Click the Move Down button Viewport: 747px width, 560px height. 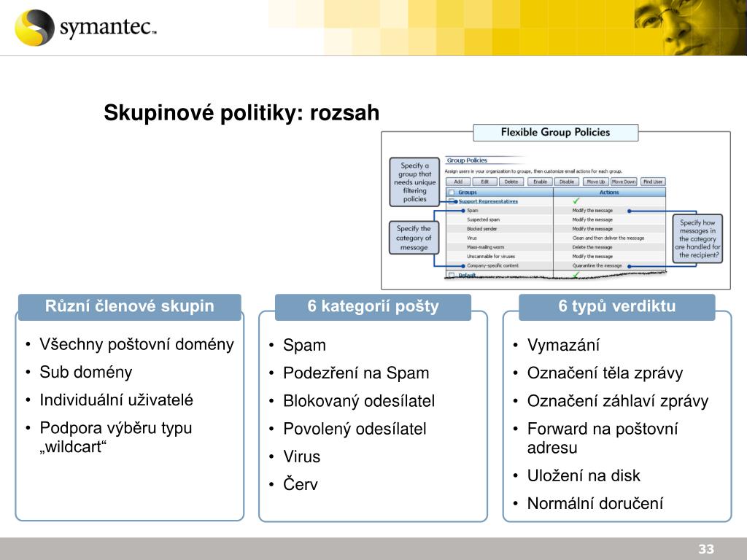coord(624,182)
